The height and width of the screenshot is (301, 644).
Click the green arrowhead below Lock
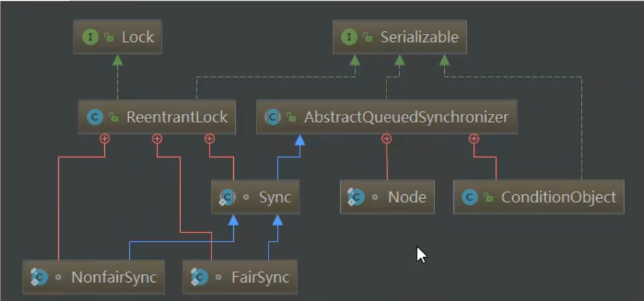(117, 60)
